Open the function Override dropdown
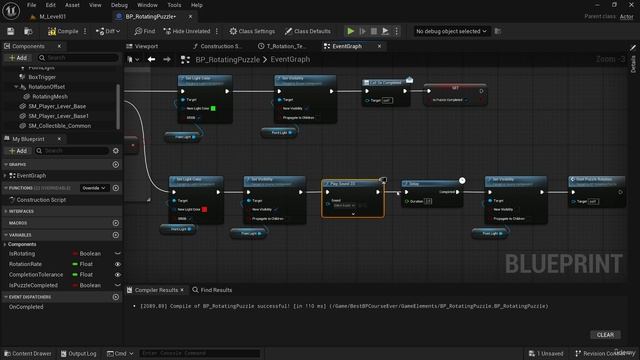The width and height of the screenshot is (640, 360). (94, 188)
